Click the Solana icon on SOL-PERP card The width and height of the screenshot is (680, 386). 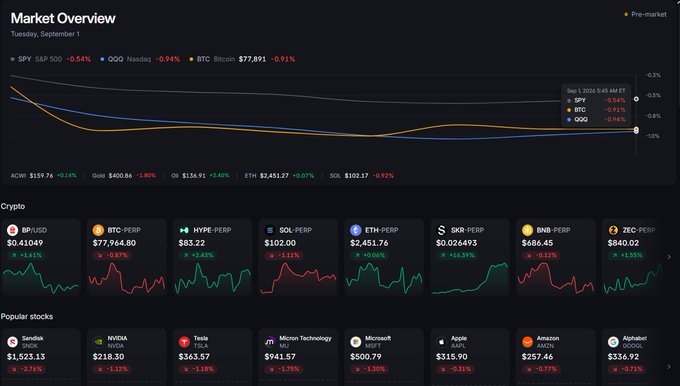click(x=270, y=230)
